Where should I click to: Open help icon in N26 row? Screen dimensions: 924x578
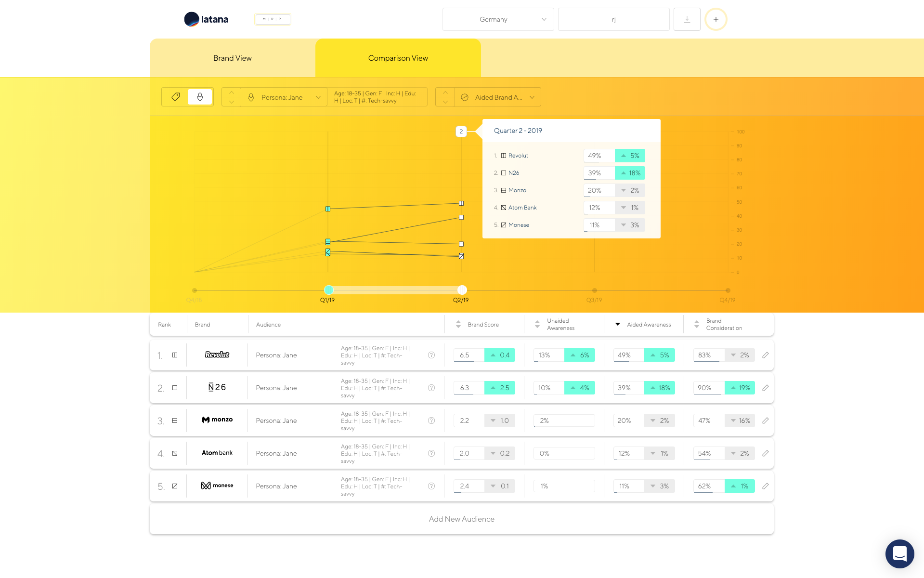pos(431,388)
